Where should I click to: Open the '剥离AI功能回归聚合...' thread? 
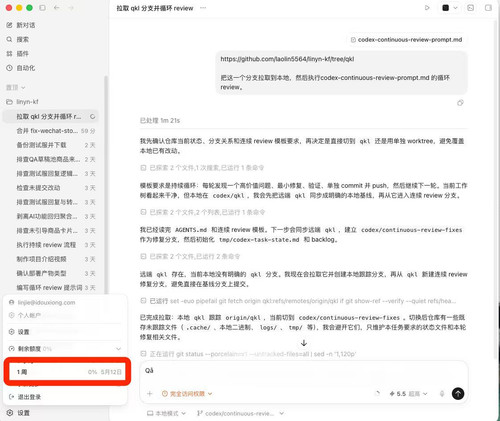click(x=50, y=216)
